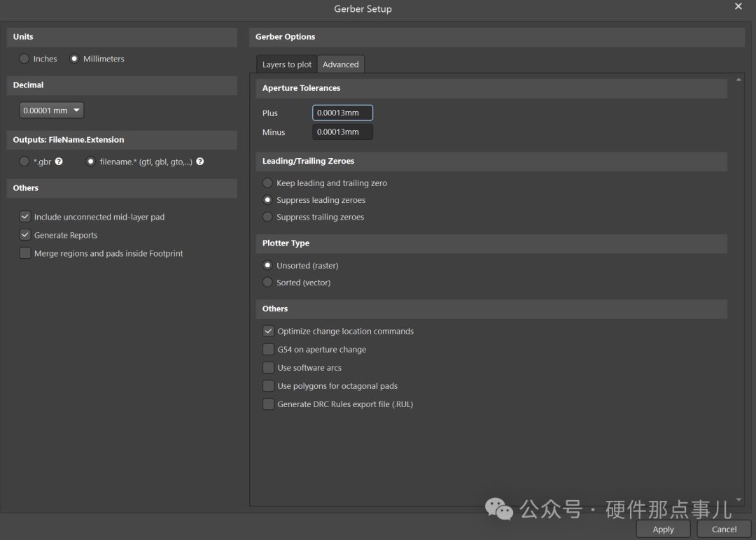Viewport: 756px width, 540px height.
Task: Switch to the Layers to plot tab
Action: (287, 64)
